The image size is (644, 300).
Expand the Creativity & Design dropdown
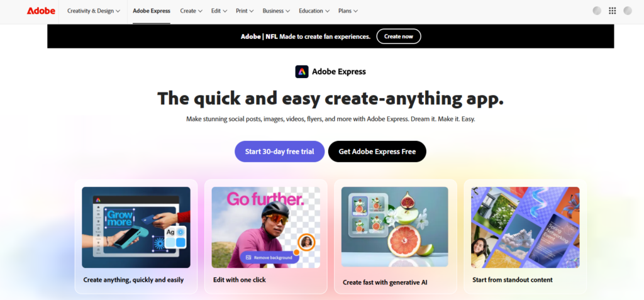94,11
